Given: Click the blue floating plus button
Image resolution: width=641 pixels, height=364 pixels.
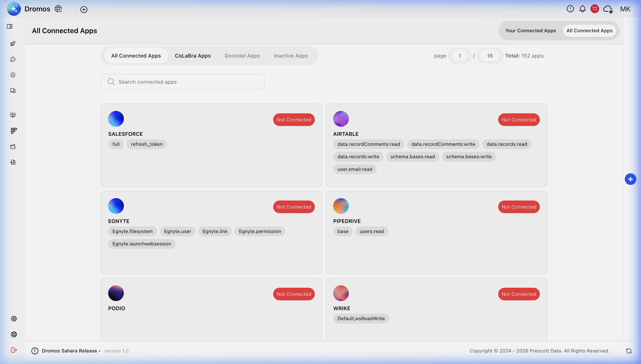Looking at the screenshot, I should tap(631, 179).
